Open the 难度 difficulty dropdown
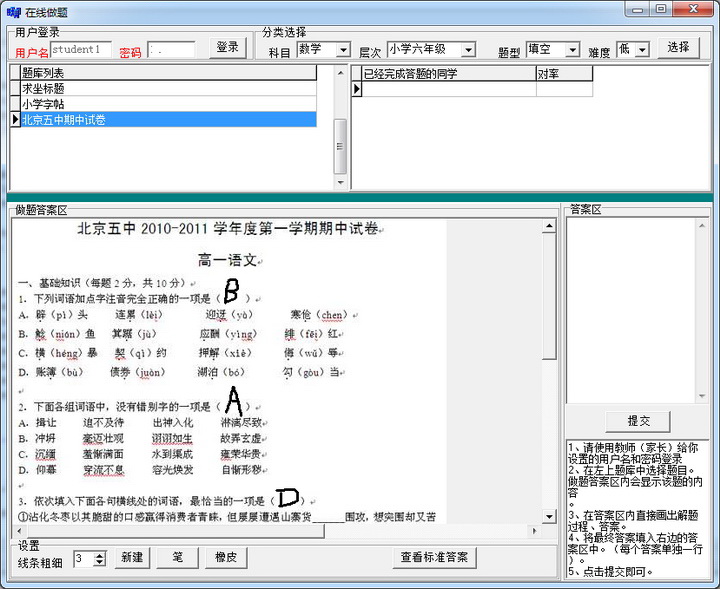Viewport: 720px width, 589px height. pos(643,50)
